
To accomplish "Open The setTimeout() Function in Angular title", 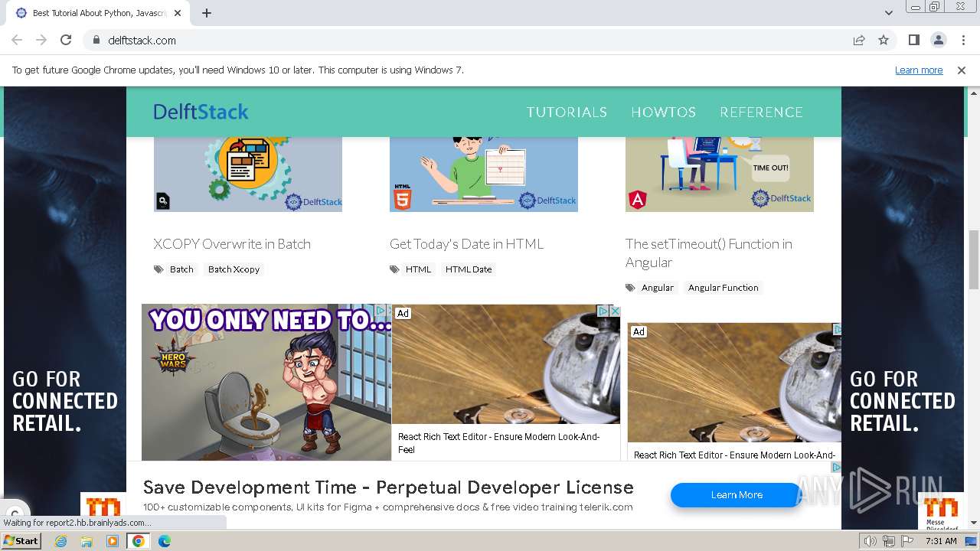I will (x=708, y=253).
